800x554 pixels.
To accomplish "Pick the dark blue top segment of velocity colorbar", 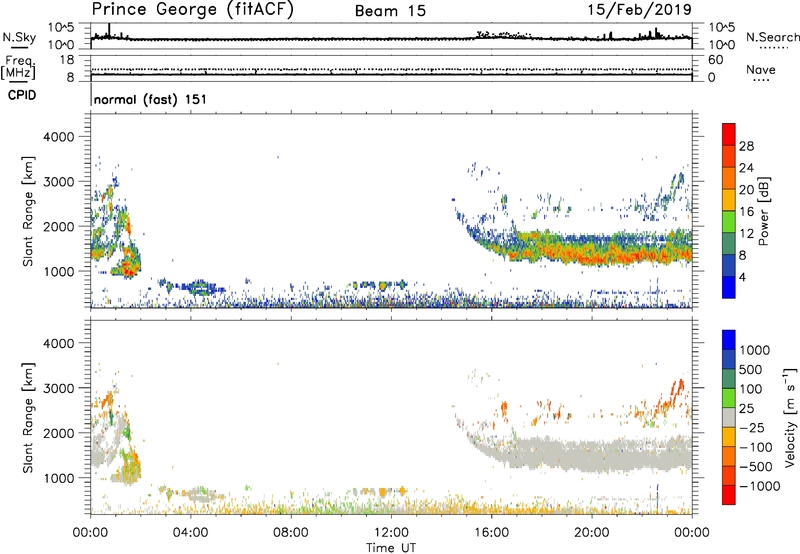I will (729, 340).
